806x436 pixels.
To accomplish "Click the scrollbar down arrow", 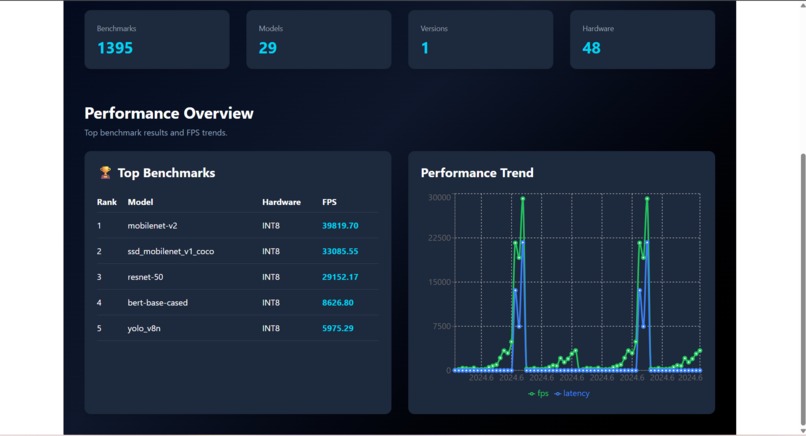I will [x=802, y=431].
